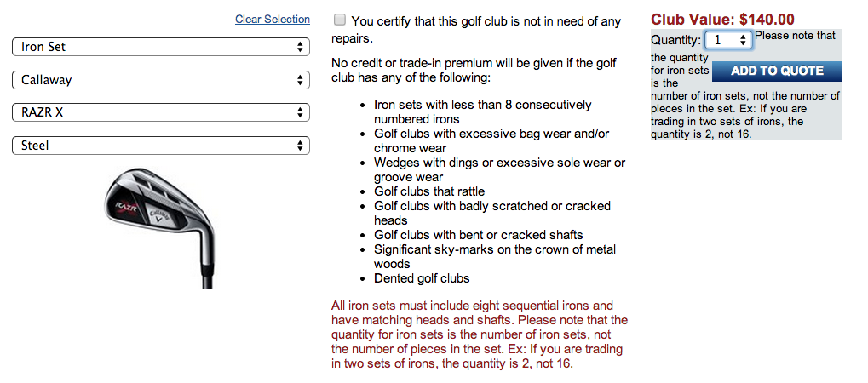Click the 'Golf clubs that rattle' bullet
Image resolution: width=868 pixels, height=383 pixels.
coord(429,191)
